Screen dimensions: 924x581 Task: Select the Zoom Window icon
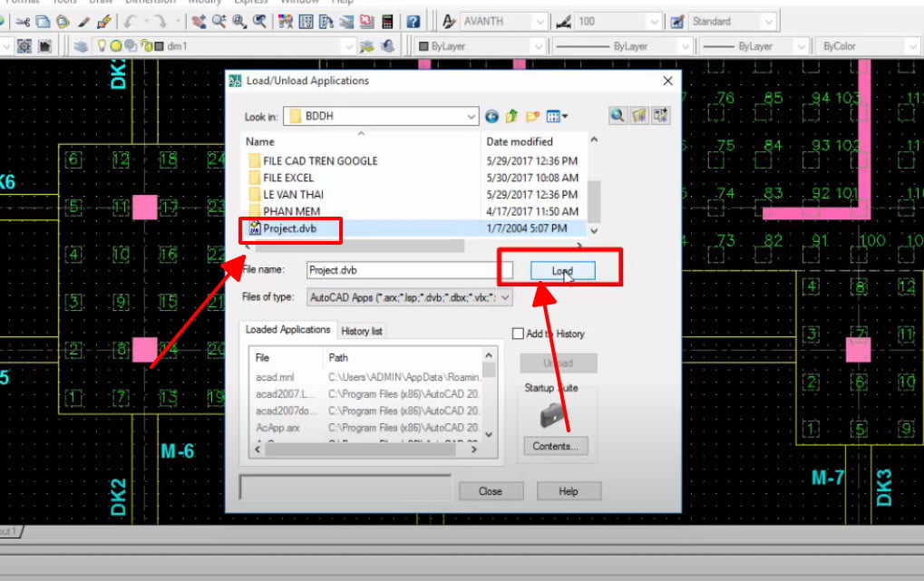[x=239, y=22]
